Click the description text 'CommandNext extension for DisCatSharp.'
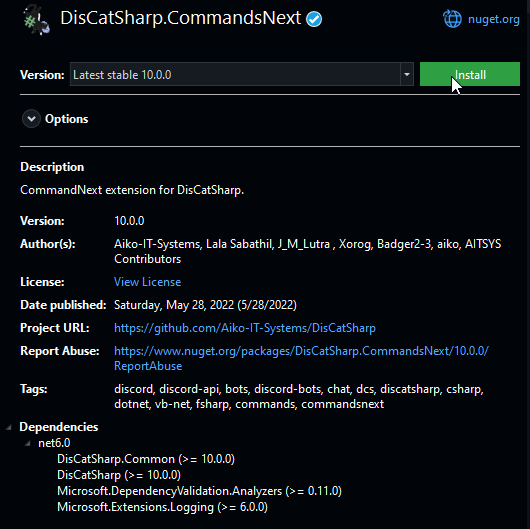Image resolution: width=530 pixels, height=529 pixels. click(x=132, y=190)
